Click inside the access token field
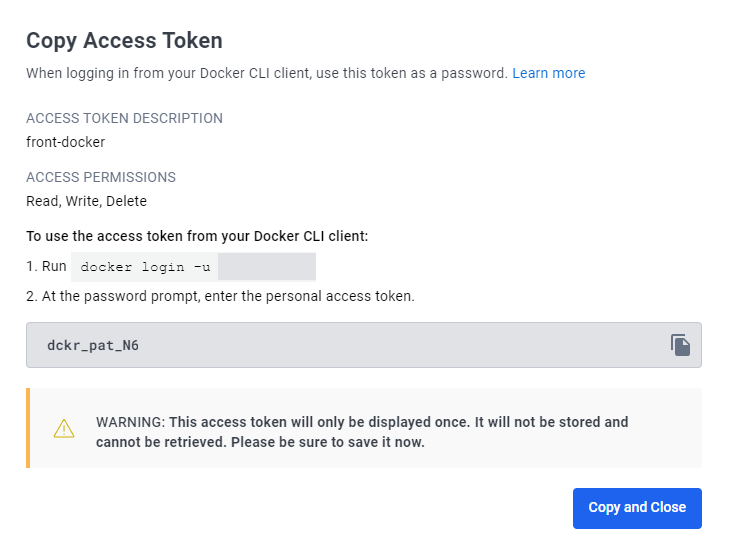This screenshot has height=554, width=731. [364, 345]
